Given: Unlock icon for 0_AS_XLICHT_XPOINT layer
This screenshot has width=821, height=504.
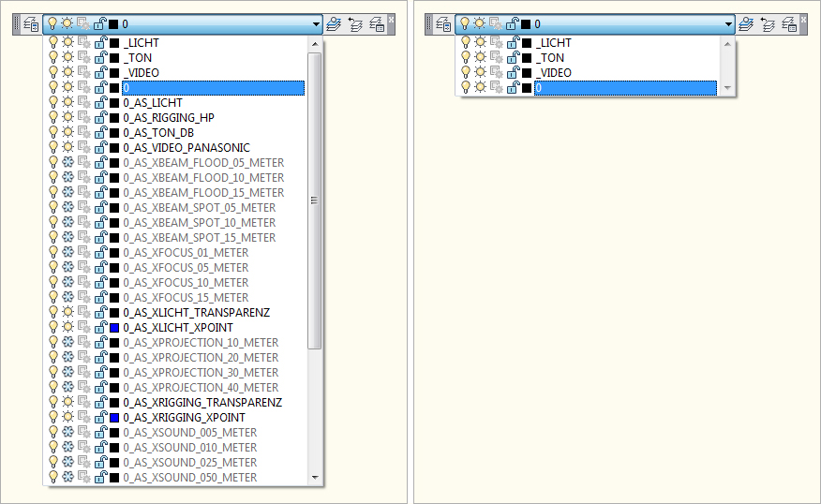Looking at the screenshot, I should pos(99,328).
